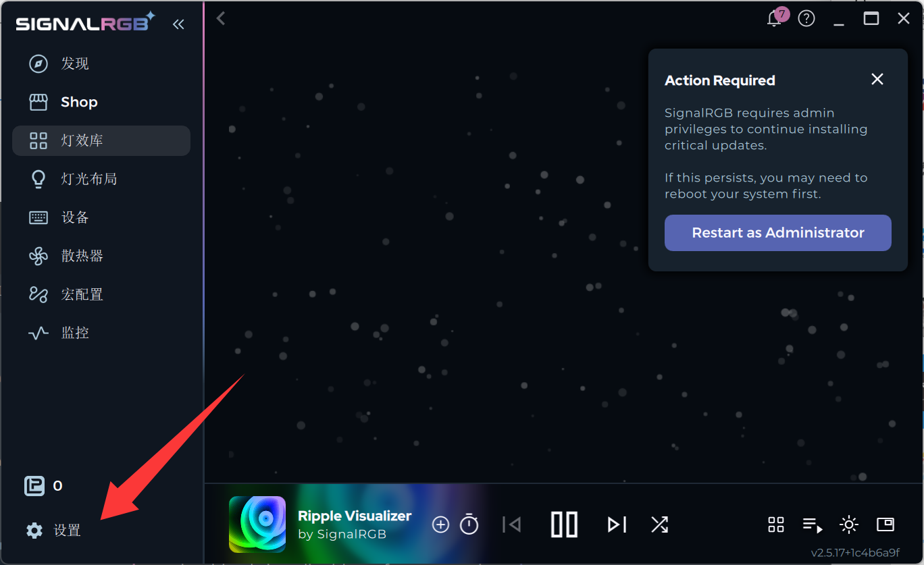The height and width of the screenshot is (565, 924).
Task: Adjust brightness via the sun icon
Action: click(x=848, y=524)
